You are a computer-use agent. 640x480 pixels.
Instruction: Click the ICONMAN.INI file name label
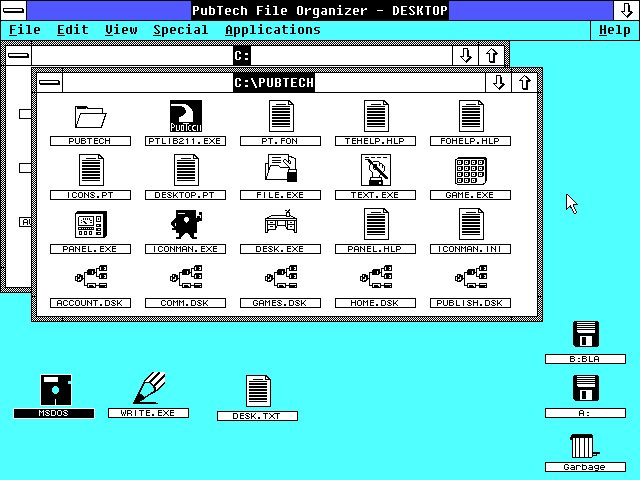coord(470,249)
